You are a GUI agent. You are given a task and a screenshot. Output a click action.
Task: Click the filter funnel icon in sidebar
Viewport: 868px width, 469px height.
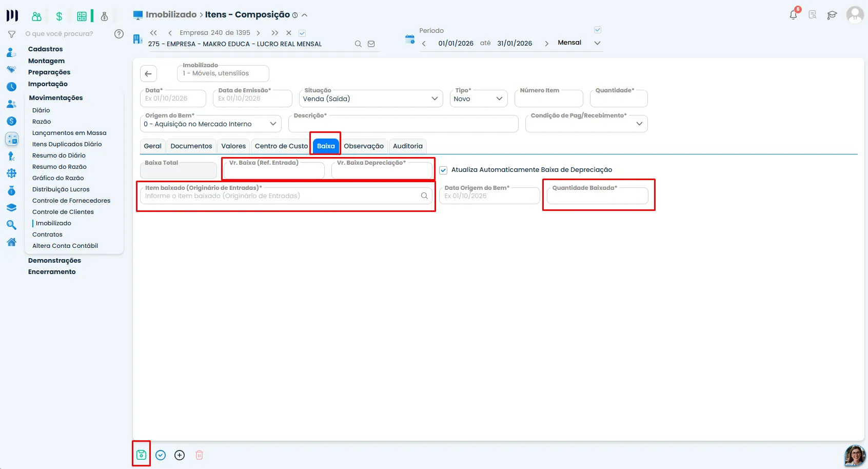[11, 34]
